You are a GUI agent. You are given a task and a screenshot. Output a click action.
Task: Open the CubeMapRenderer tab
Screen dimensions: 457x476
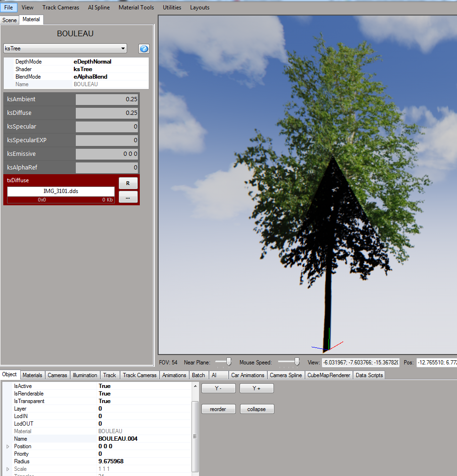329,375
